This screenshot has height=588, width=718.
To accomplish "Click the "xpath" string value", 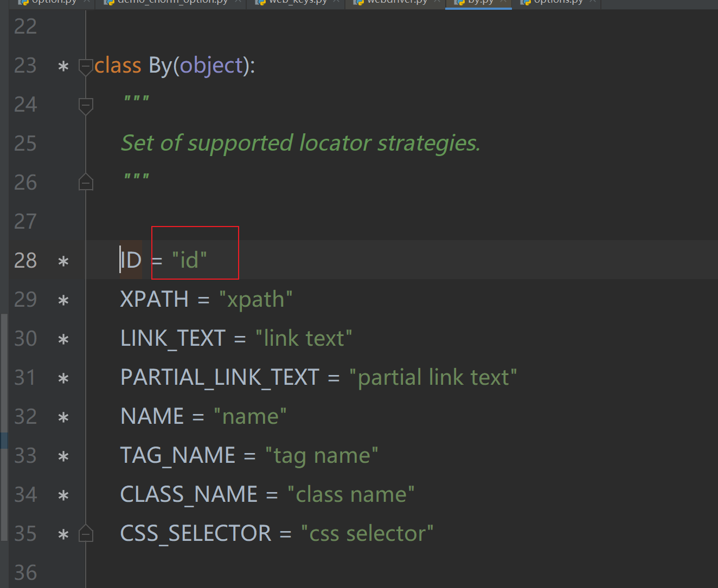I will 255,299.
